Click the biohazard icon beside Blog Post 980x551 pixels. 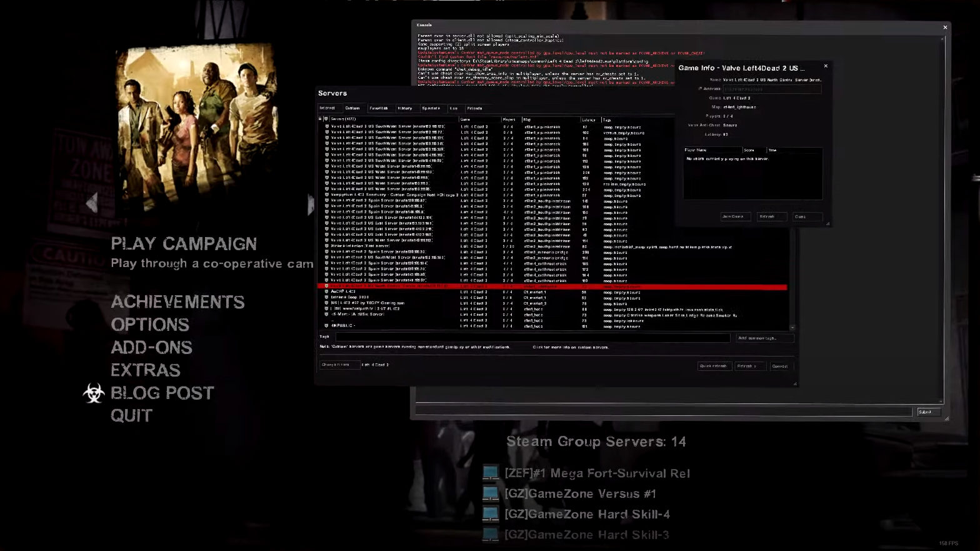click(94, 393)
